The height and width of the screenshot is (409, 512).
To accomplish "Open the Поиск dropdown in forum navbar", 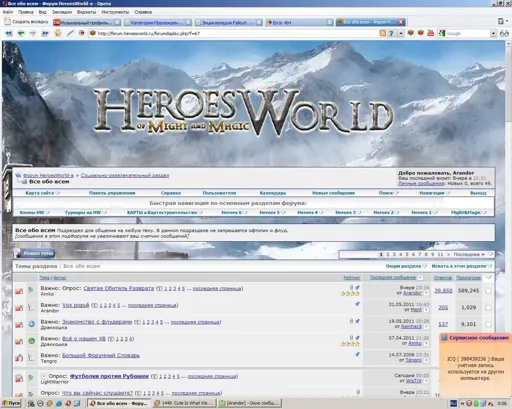I will (x=389, y=193).
